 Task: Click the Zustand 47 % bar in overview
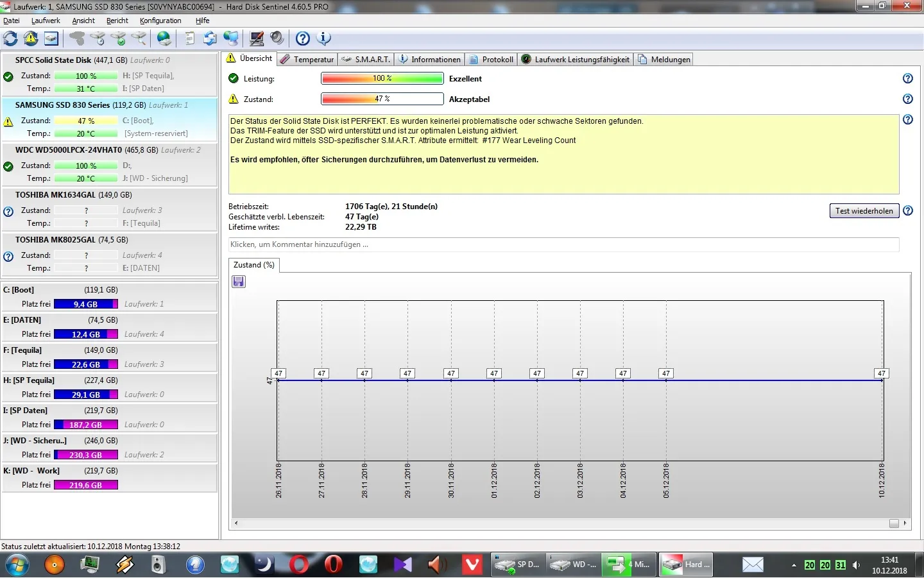382,99
